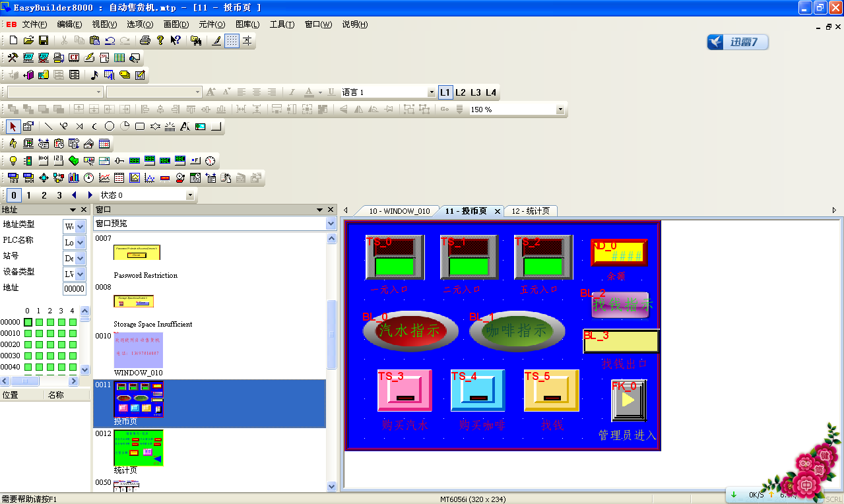Click the sound library music note icon

point(94,75)
